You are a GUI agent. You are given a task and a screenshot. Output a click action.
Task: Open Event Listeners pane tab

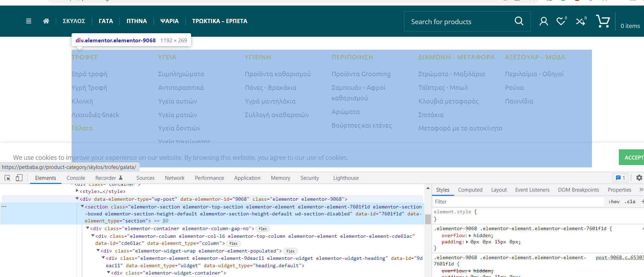532,190
